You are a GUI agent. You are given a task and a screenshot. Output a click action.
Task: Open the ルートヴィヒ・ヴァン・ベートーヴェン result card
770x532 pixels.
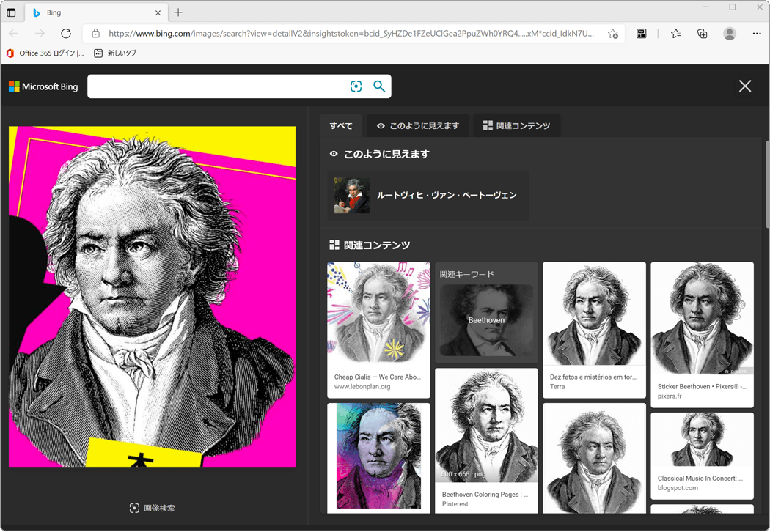coord(428,196)
